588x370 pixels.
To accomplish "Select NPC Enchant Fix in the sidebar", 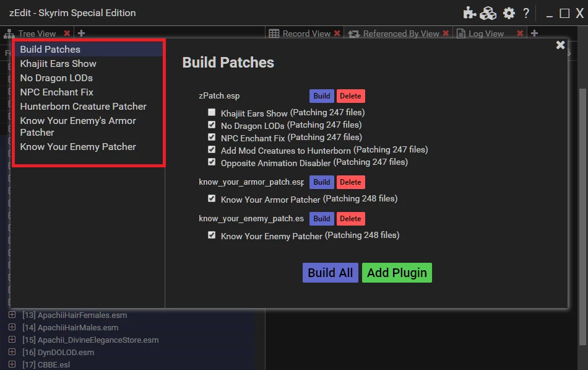I will (89, 92).
